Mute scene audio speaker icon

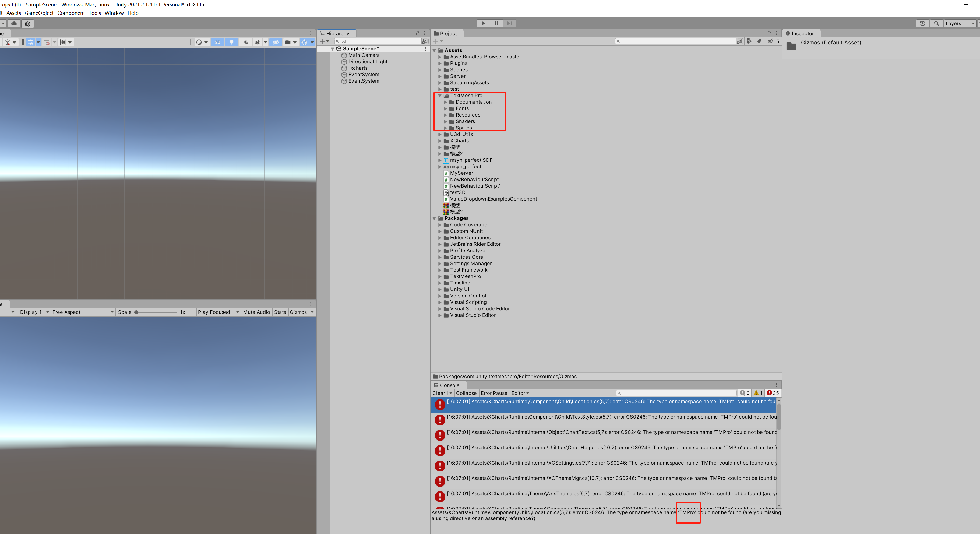click(246, 42)
